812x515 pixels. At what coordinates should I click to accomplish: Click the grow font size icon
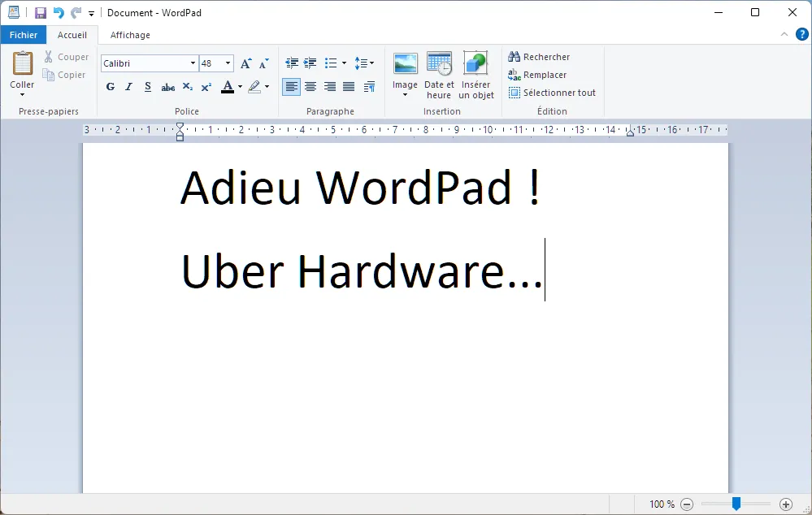(246, 63)
